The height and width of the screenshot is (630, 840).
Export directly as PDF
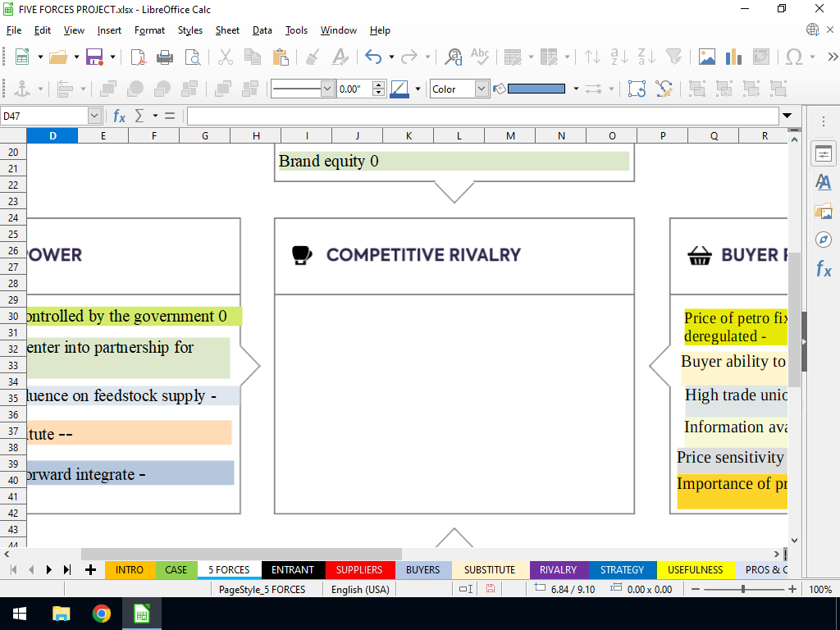[138, 57]
